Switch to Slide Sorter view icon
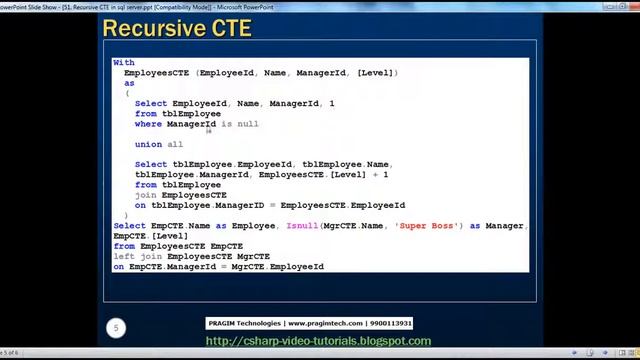The height and width of the screenshot is (360, 640). (x=631, y=353)
